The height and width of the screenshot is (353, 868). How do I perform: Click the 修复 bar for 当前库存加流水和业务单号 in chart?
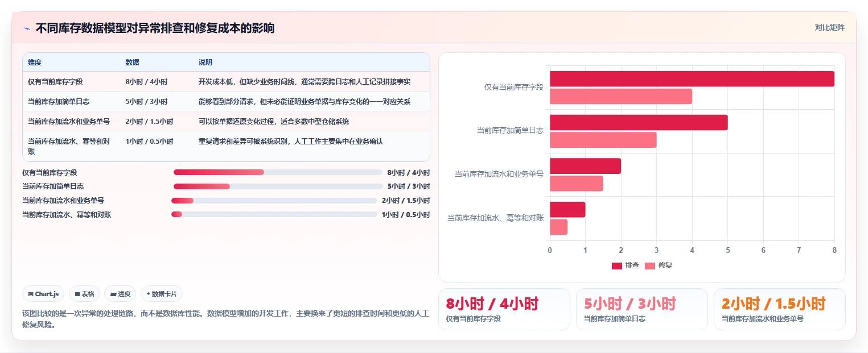577,183
